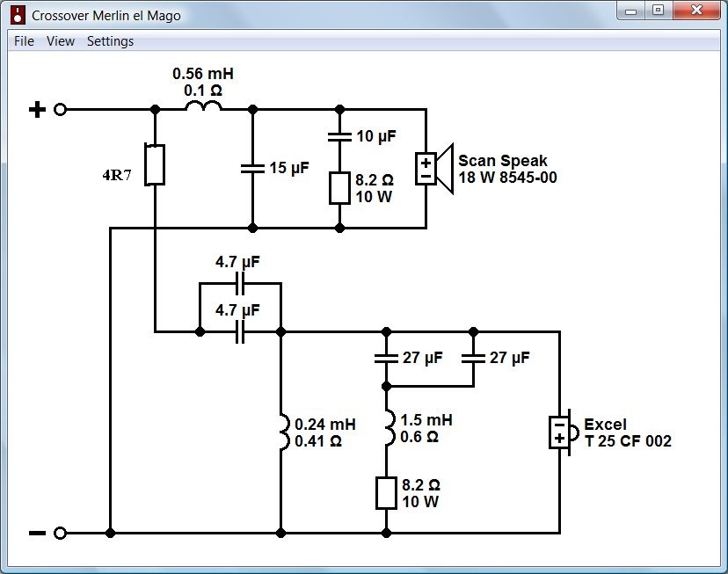
Task: Click the 'T 25 CF 002' label
Action: (x=628, y=440)
